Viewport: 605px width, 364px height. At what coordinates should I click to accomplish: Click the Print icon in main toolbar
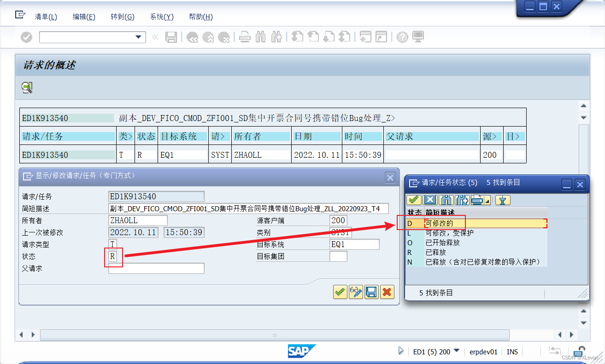tap(245, 37)
